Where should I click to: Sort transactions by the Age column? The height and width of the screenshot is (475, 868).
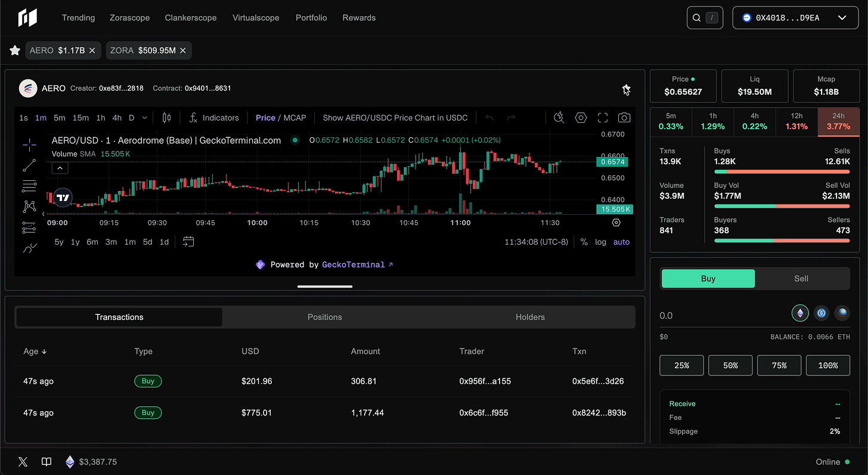pyautogui.click(x=35, y=351)
